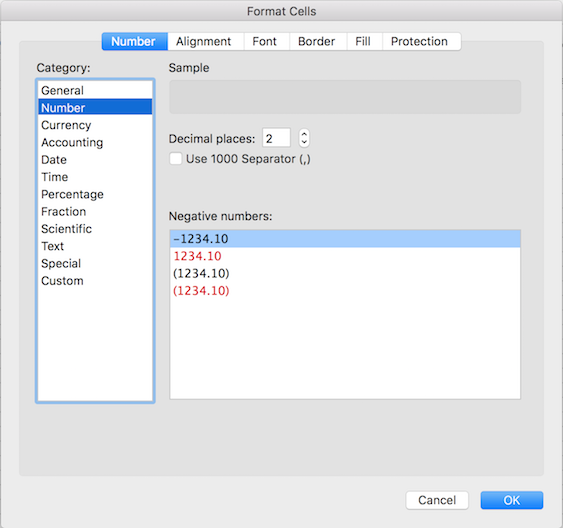Select red 1234.10 negative format without parentheses
The image size is (563, 528).
pyautogui.click(x=345, y=256)
